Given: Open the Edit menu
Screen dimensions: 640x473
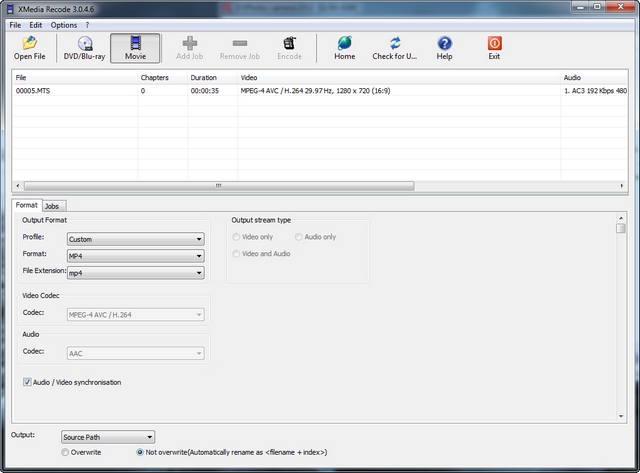Looking at the screenshot, I should (x=35, y=24).
